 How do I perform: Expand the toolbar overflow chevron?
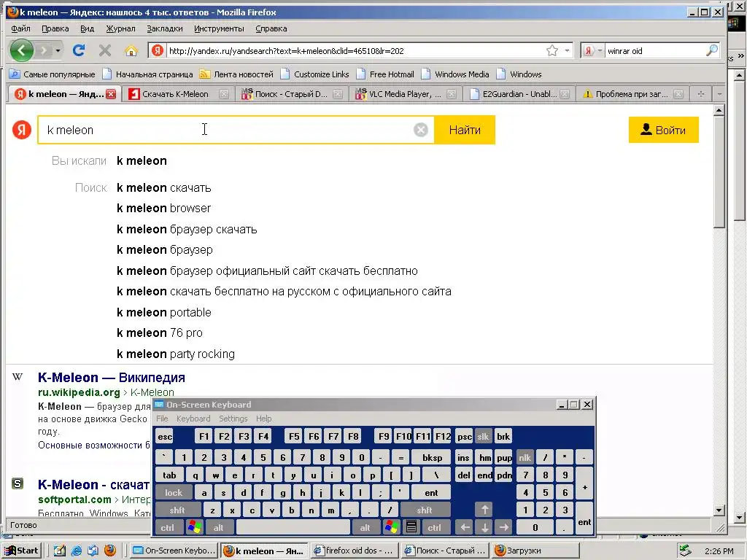click(x=741, y=56)
